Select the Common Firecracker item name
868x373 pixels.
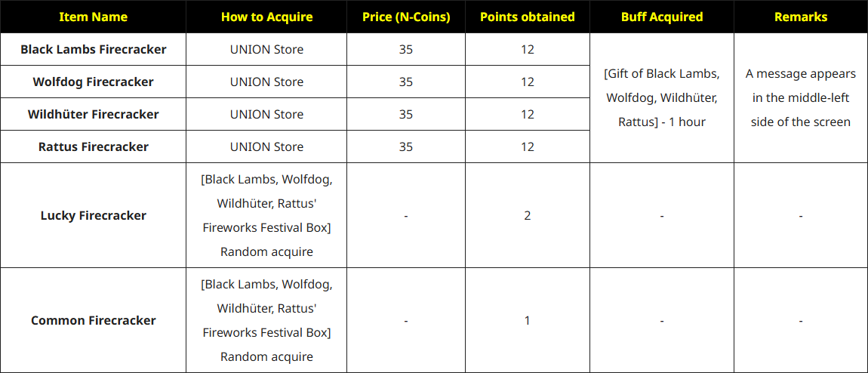pyautogui.click(x=94, y=321)
